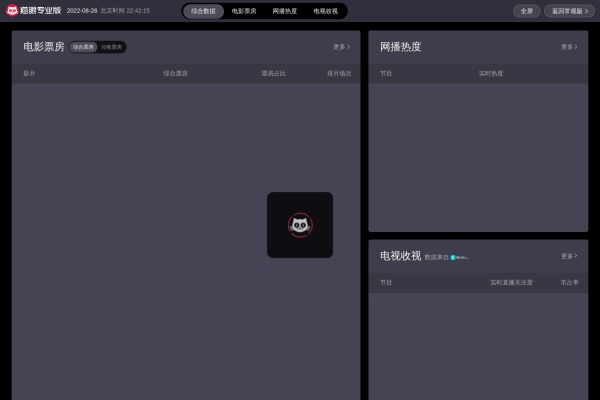The width and height of the screenshot is (600, 400).
Task: Select the 分账票房 toggle option
Action: click(x=112, y=47)
